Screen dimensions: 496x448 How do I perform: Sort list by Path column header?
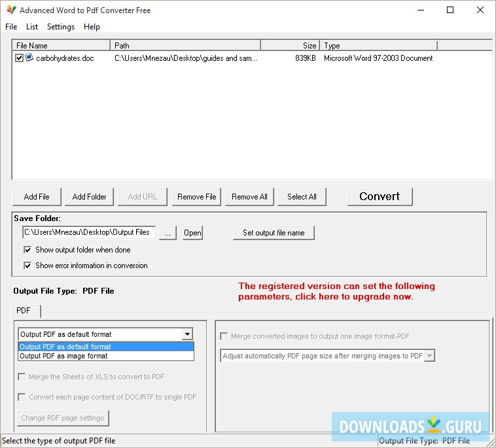185,46
